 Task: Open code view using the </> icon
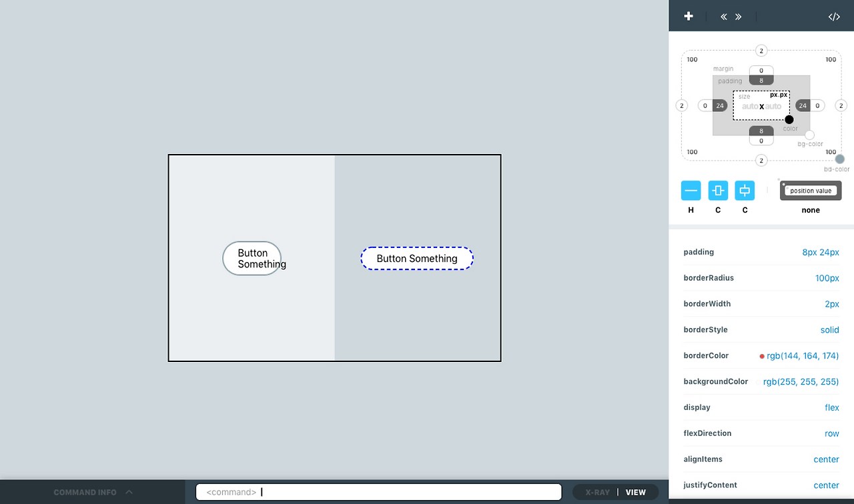click(x=834, y=16)
